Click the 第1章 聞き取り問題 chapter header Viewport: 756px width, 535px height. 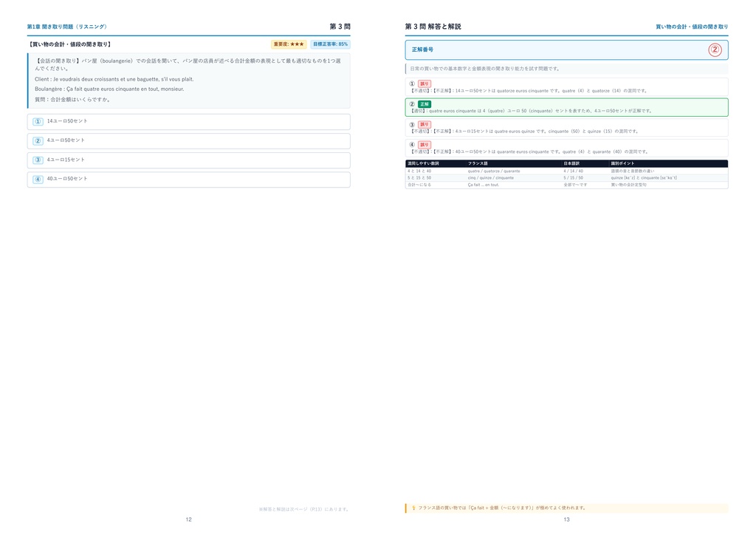coord(67,27)
